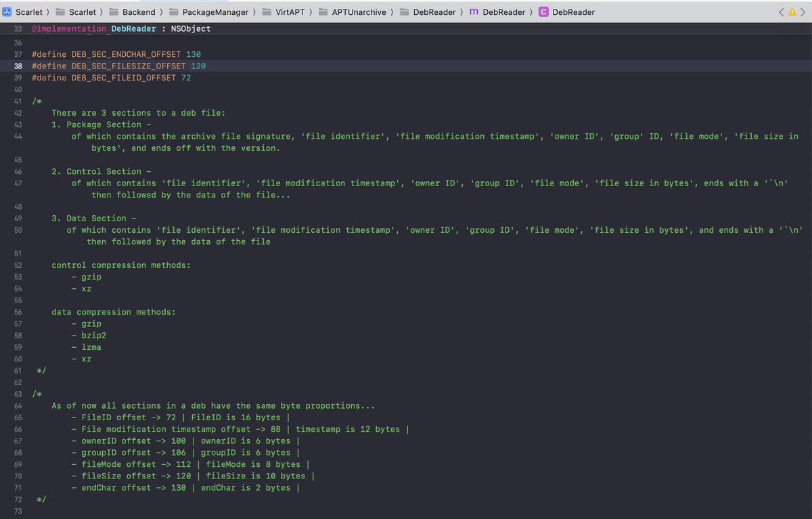The image size is (812, 519).
Task: Click 'data compression methods:' comment
Action: [114, 312]
